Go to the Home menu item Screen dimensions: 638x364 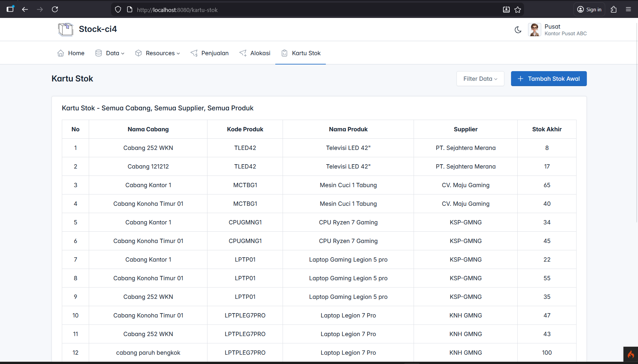(71, 53)
